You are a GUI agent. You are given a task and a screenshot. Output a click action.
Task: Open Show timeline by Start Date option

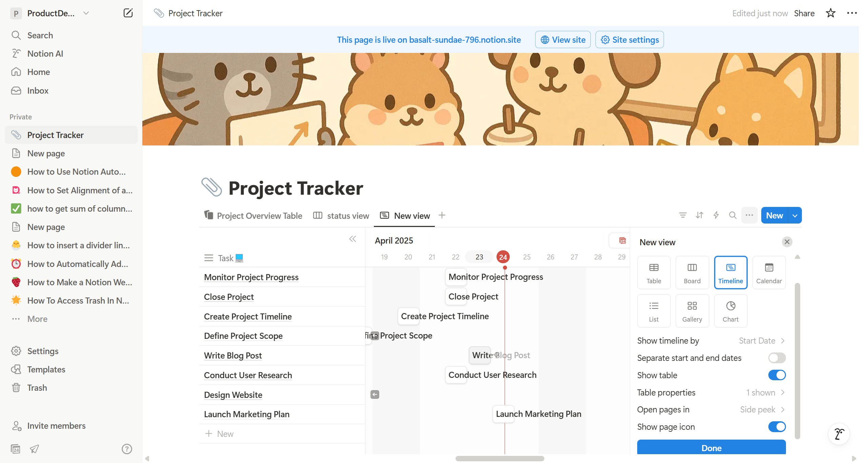click(711, 341)
